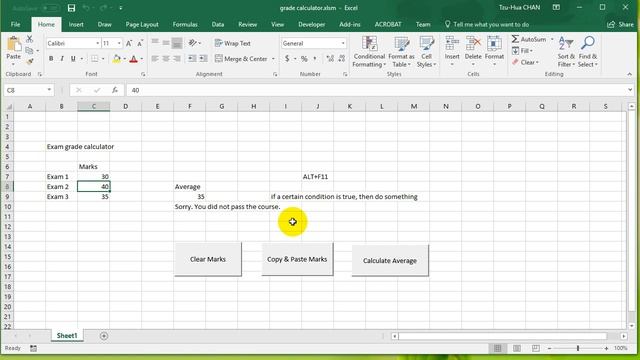This screenshot has height=360, width=640.
Task: Open the font size dropdown
Action: point(119,43)
